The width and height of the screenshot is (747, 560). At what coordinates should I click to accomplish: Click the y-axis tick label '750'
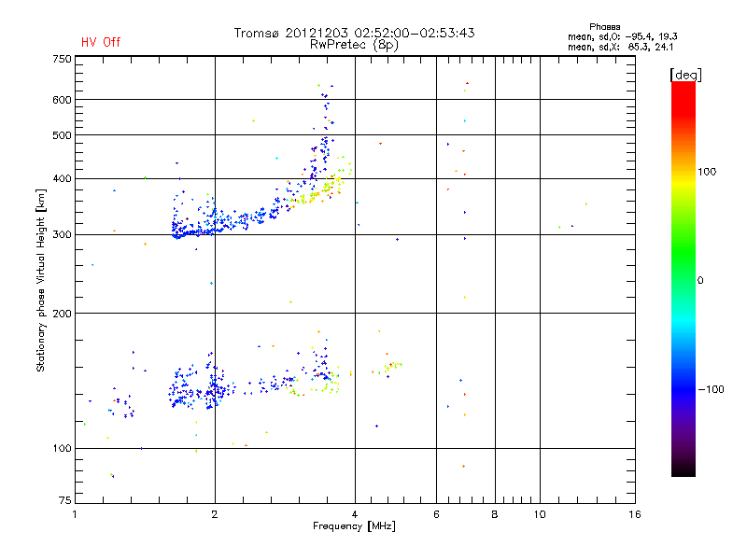[62, 59]
